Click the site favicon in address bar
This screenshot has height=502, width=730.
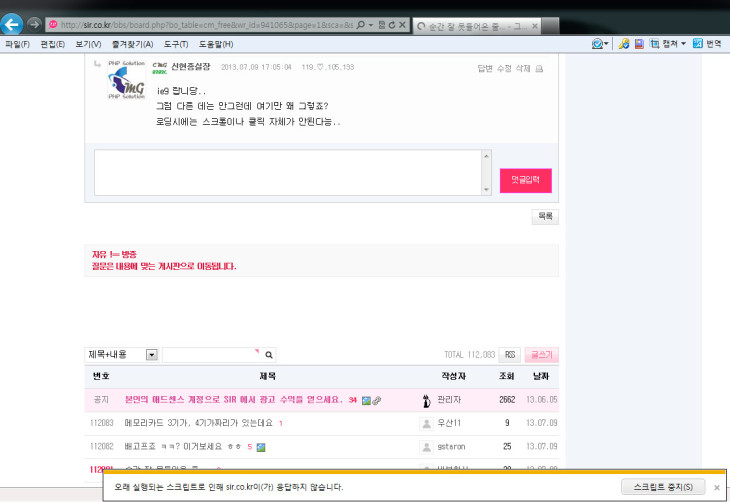[x=53, y=24]
